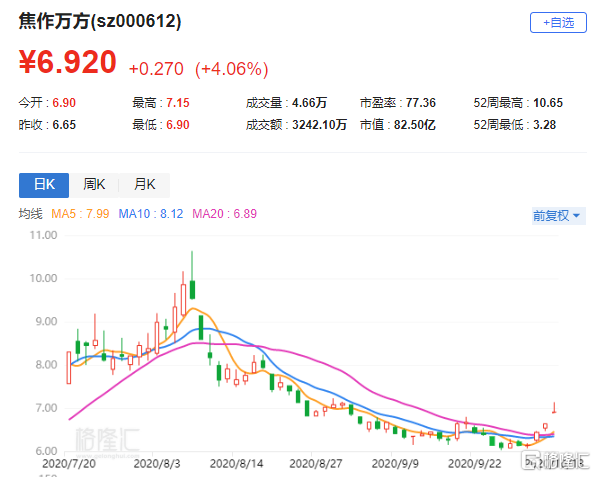
Task: Click the 市盈率 value 77.36
Action: pos(420,103)
